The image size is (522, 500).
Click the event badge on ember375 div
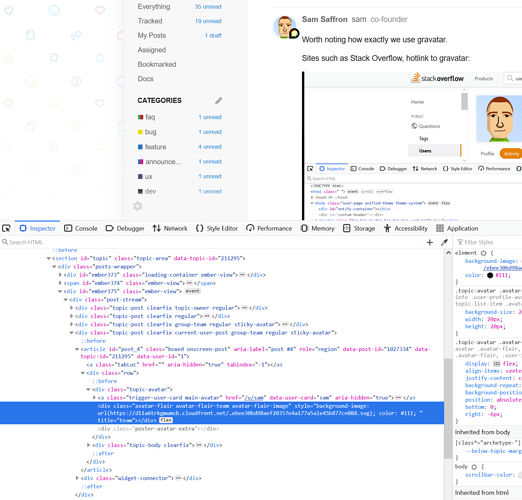coord(193,291)
